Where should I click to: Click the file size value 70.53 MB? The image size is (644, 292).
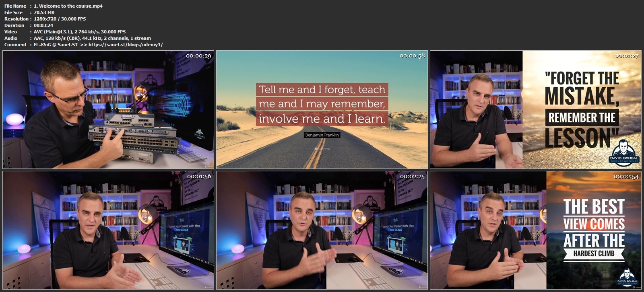pos(44,12)
